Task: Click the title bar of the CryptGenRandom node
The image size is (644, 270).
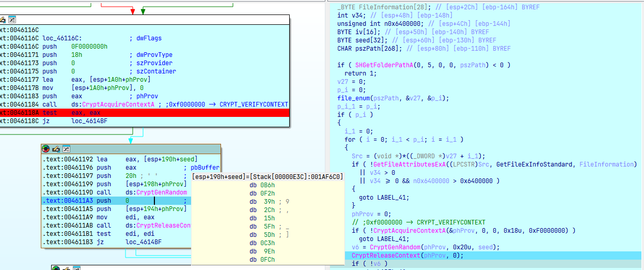Action: point(139,148)
